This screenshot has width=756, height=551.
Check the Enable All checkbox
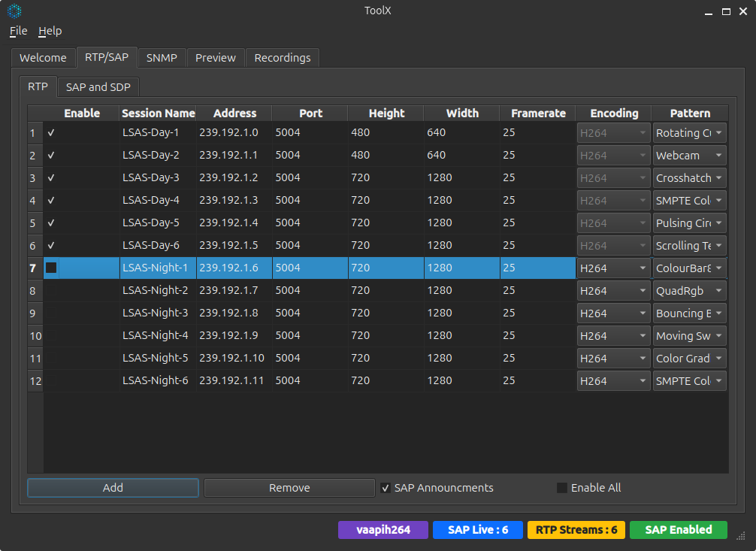[x=562, y=488]
